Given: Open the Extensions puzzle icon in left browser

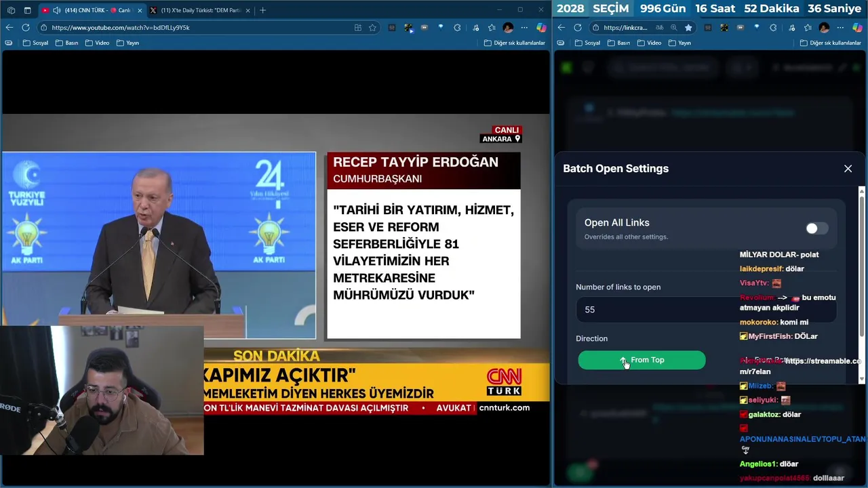Looking at the screenshot, I should click(x=457, y=28).
